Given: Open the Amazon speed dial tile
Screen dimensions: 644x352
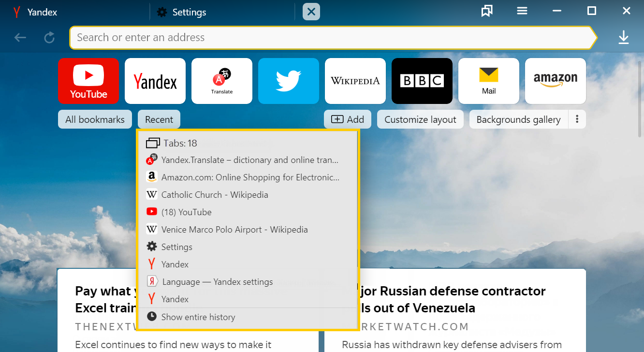Looking at the screenshot, I should click(x=556, y=81).
